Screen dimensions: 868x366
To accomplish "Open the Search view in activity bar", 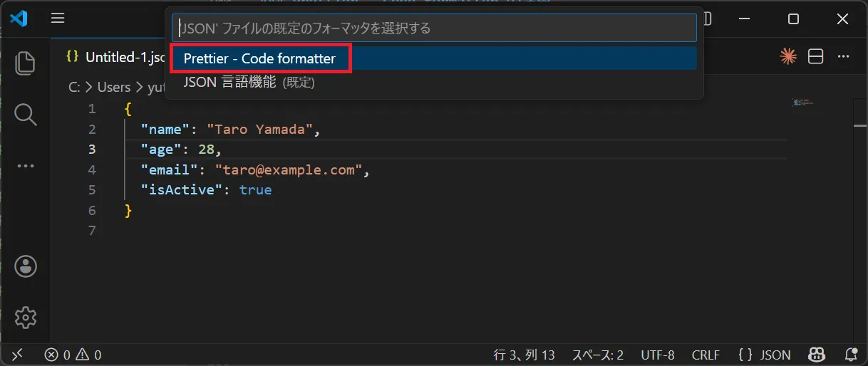I will click(26, 114).
